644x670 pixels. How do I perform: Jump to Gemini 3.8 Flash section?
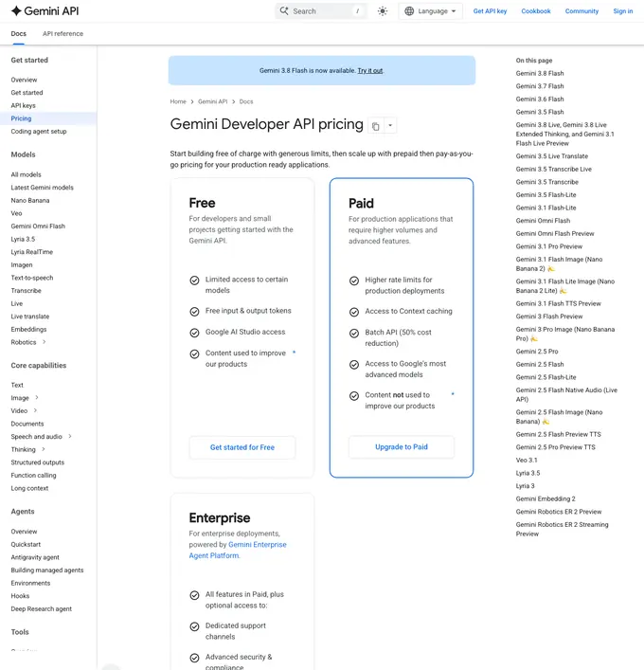click(x=540, y=74)
